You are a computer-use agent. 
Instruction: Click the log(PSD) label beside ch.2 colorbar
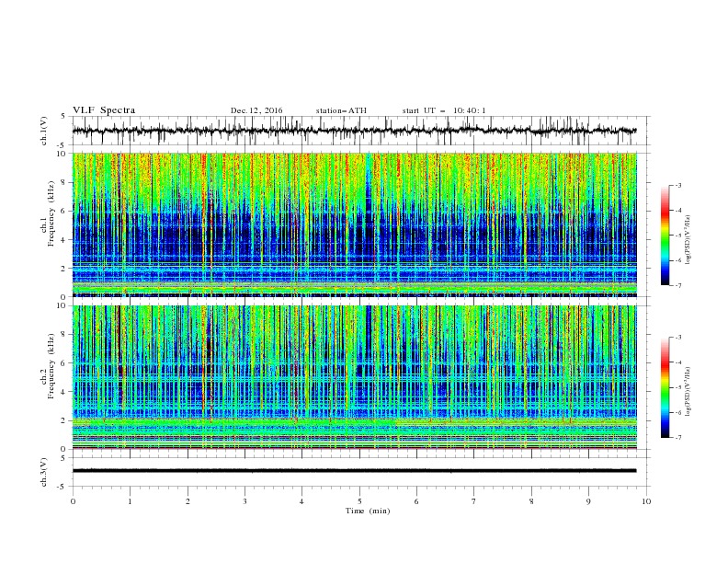point(688,392)
